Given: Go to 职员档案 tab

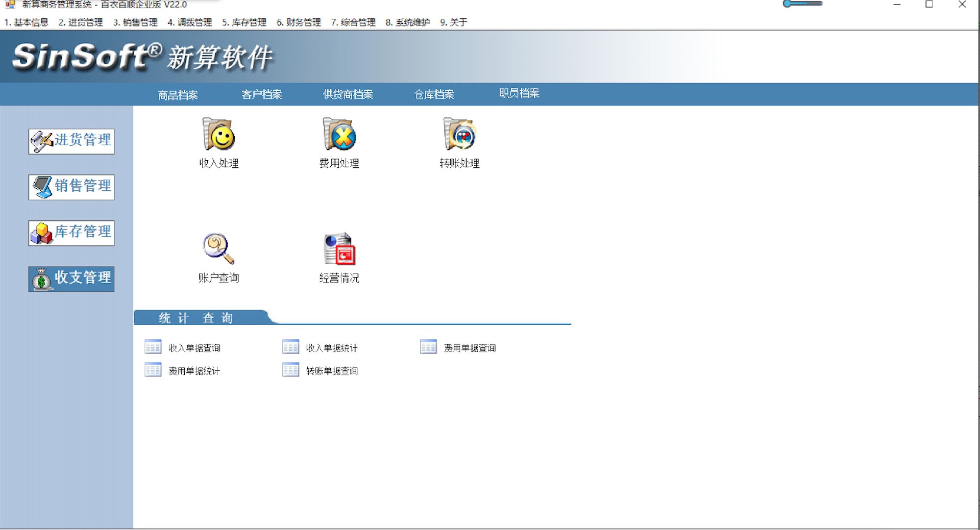Looking at the screenshot, I should (519, 93).
